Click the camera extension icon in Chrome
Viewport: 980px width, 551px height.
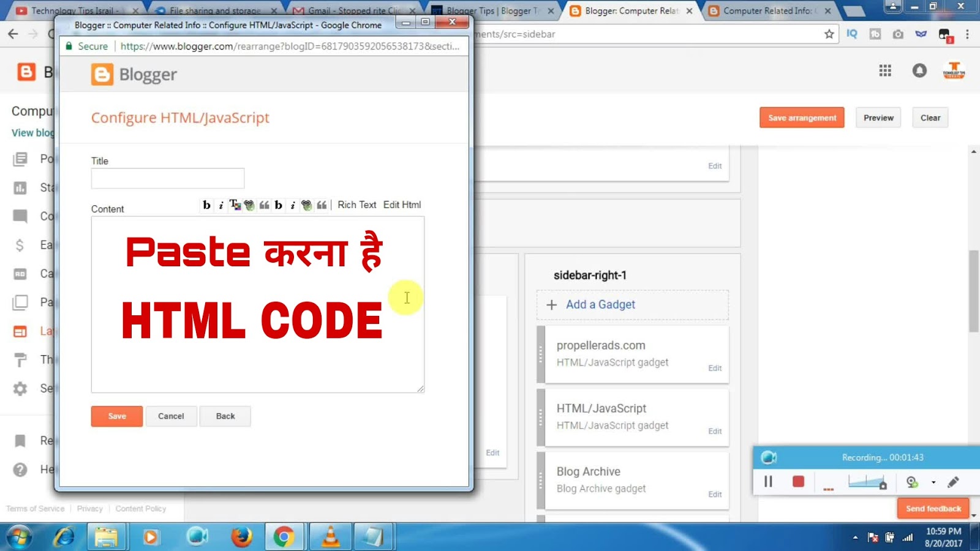click(x=898, y=34)
